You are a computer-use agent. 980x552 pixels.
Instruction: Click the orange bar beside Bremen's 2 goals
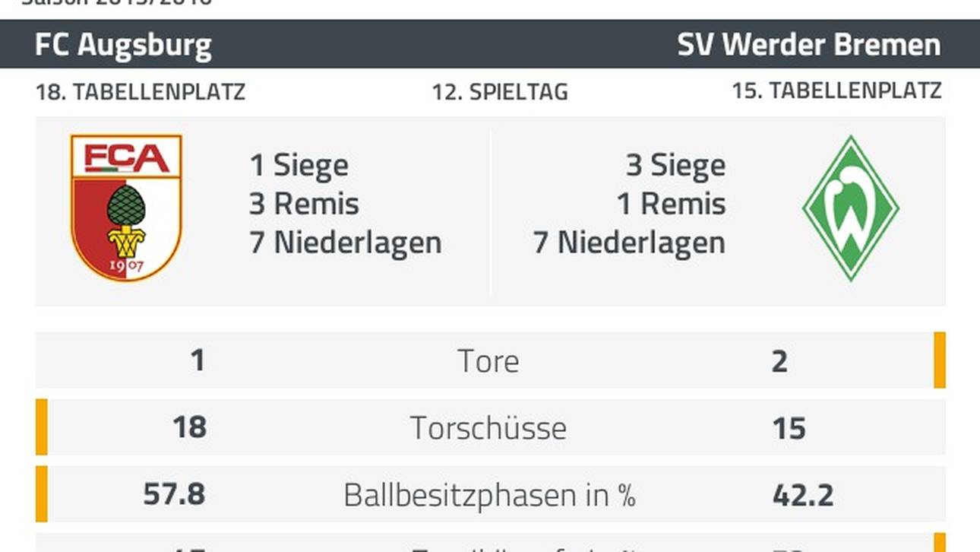[940, 360]
